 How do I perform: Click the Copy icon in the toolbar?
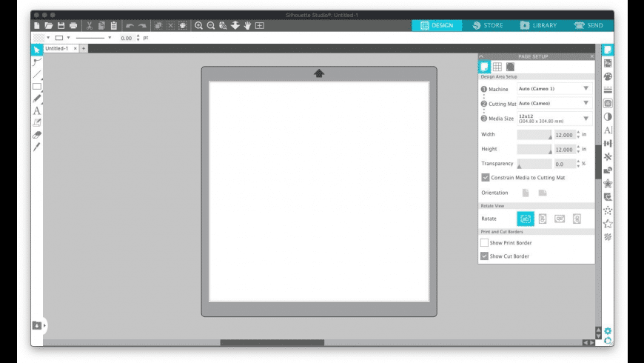[x=101, y=25]
